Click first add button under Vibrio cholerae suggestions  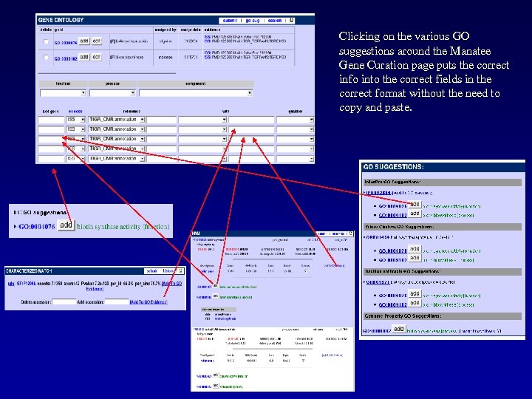(415, 249)
